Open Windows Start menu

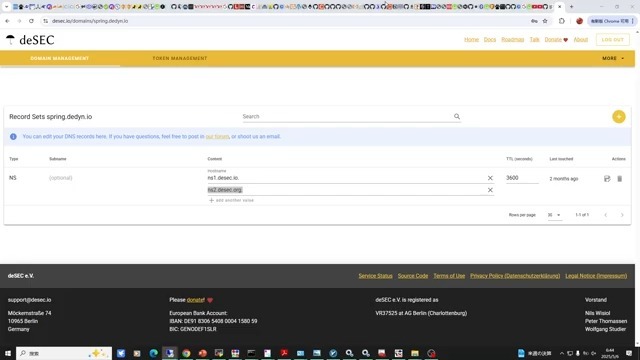pos(7,353)
